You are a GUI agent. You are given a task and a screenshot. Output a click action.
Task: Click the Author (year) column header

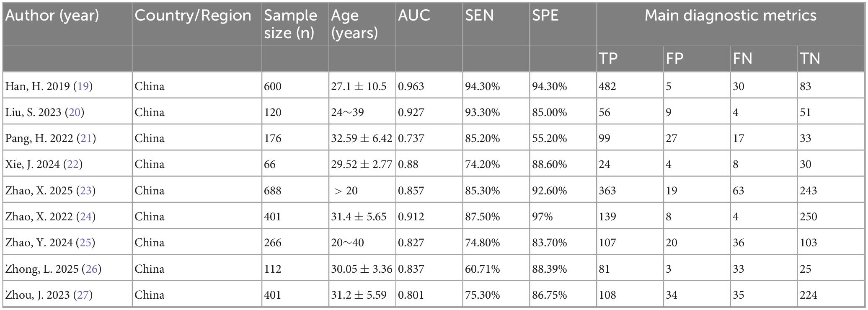pos(52,16)
